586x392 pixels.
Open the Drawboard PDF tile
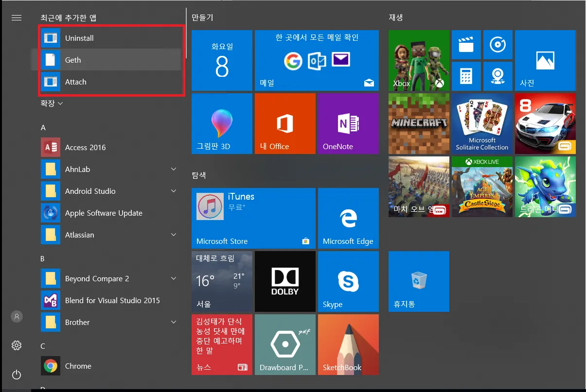pyautogui.click(x=285, y=344)
